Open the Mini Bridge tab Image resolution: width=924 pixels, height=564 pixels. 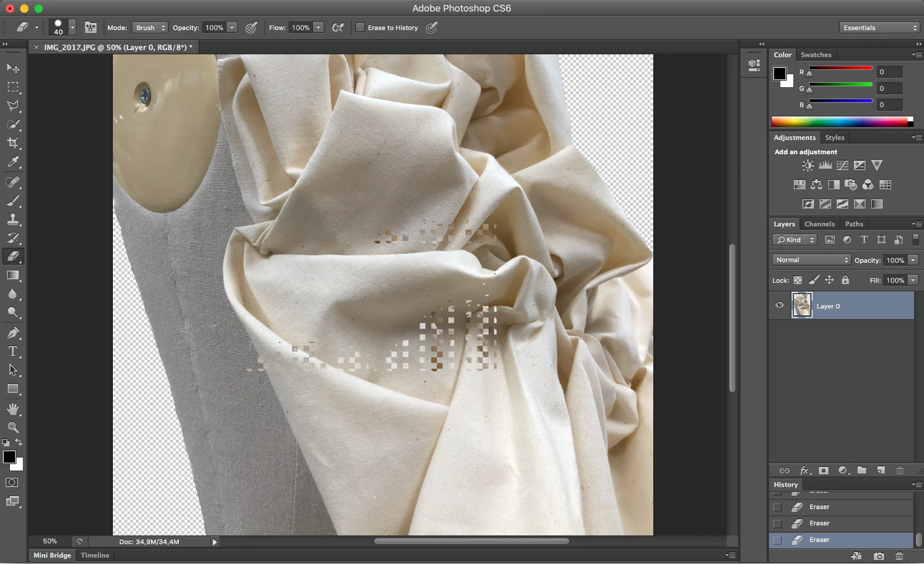click(52, 555)
